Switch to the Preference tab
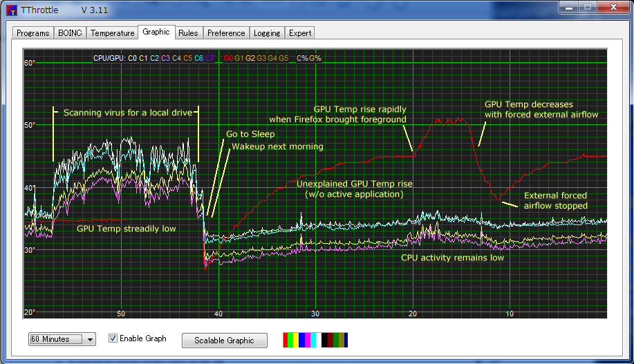This screenshot has width=634, height=364. click(226, 33)
